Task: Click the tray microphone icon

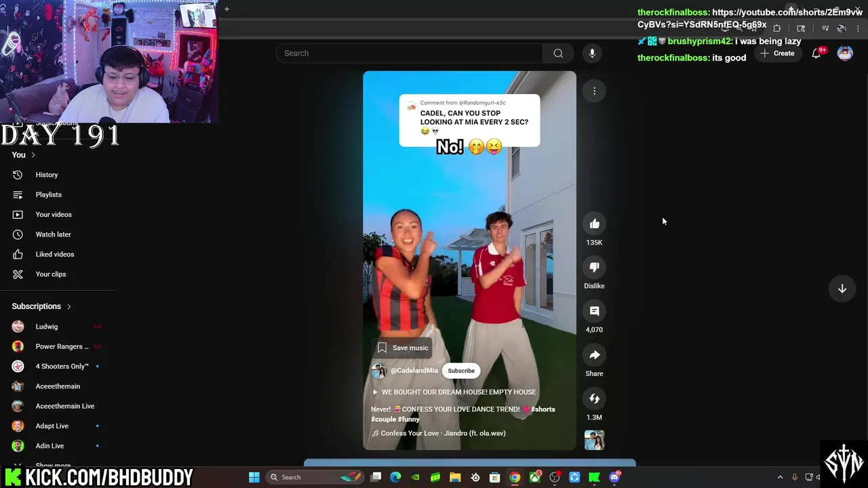Action: coord(794,477)
